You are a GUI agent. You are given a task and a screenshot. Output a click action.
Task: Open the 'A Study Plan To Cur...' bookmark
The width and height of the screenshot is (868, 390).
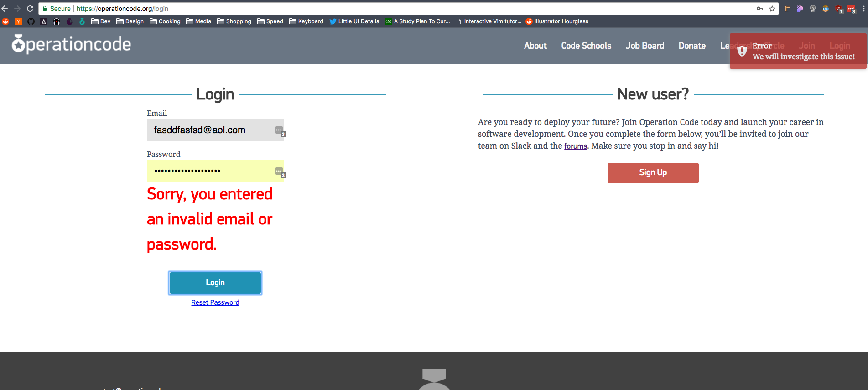[417, 21]
